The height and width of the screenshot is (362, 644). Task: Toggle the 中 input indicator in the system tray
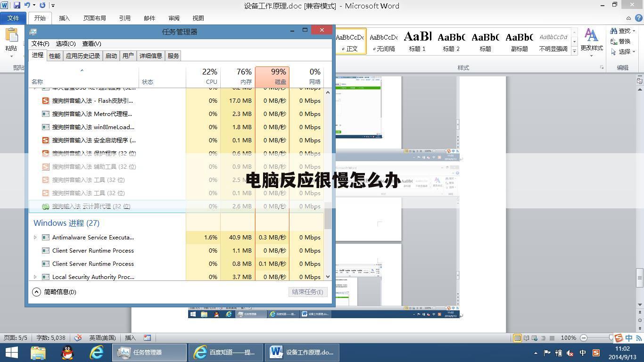[583, 353]
